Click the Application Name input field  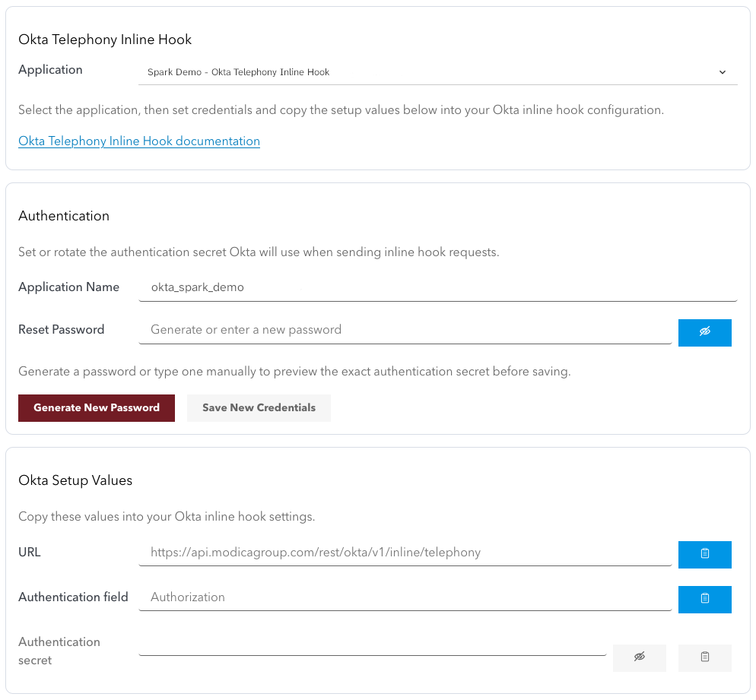pyautogui.click(x=437, y=287)
